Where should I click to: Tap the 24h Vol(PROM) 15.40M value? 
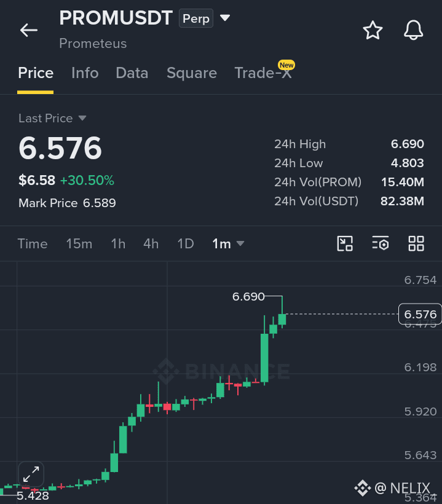(x=403, y=183)
